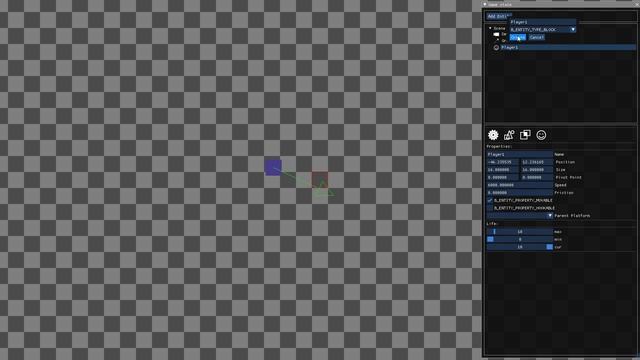Viewport: 640px width, 360px height.
Task: Open the Parent Platform dropdown
Action: [x=520, y=216]
